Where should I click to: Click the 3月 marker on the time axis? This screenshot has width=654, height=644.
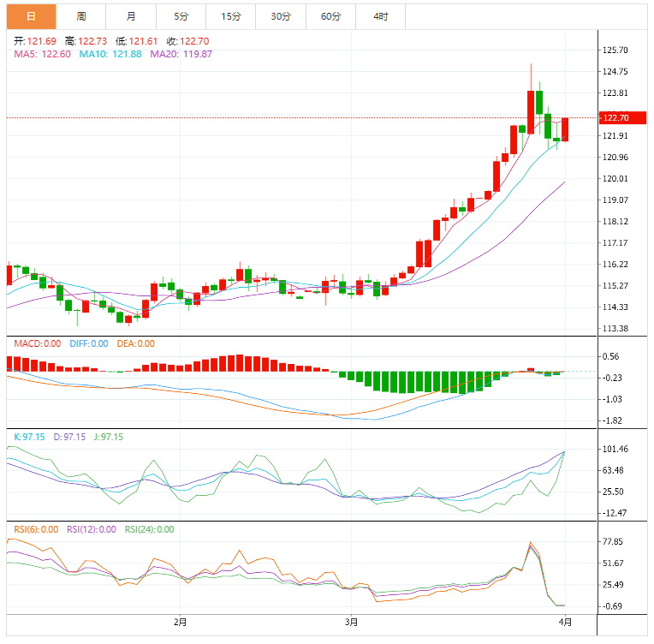point(349,620)
